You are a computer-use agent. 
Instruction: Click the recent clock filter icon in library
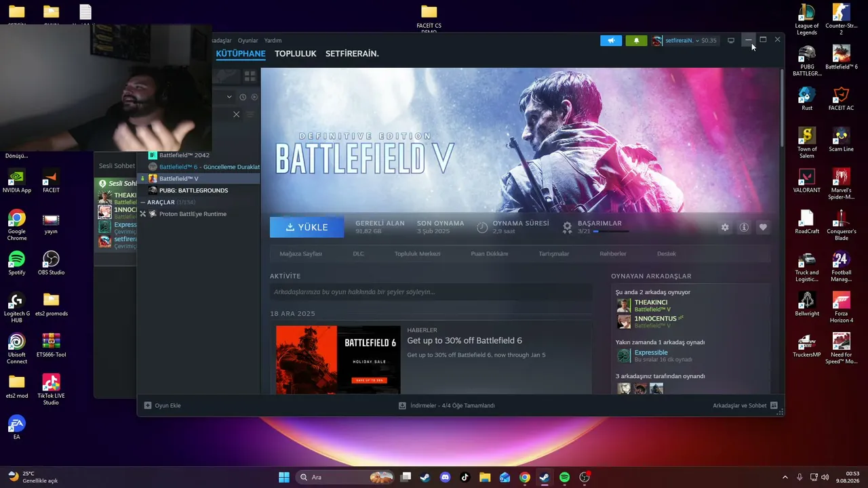coord(243,97)
